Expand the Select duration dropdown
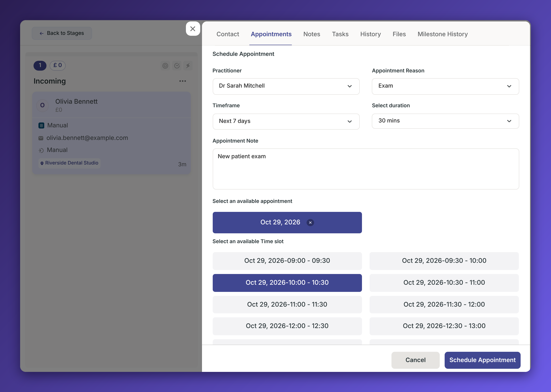 [445, 121]
